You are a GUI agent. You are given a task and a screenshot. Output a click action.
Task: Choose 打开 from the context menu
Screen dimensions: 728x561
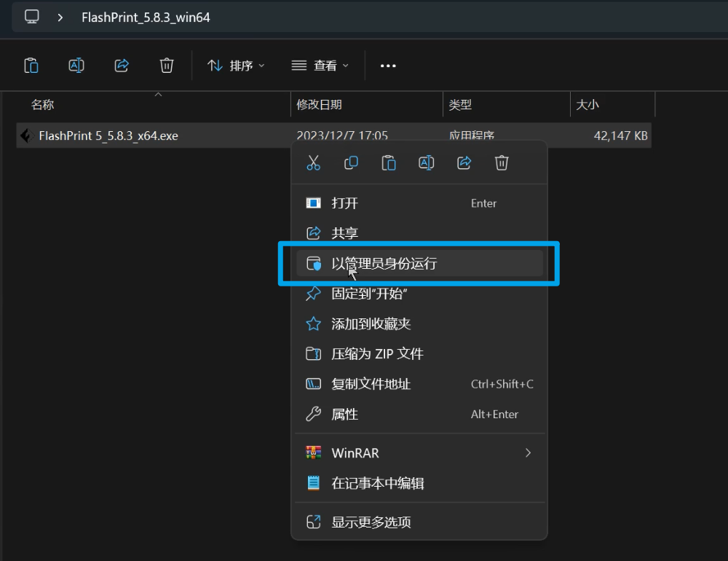tap(420, 203)
